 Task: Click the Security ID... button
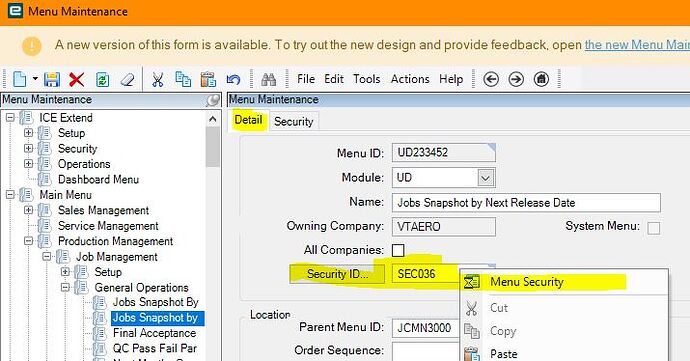pos(338,274)
